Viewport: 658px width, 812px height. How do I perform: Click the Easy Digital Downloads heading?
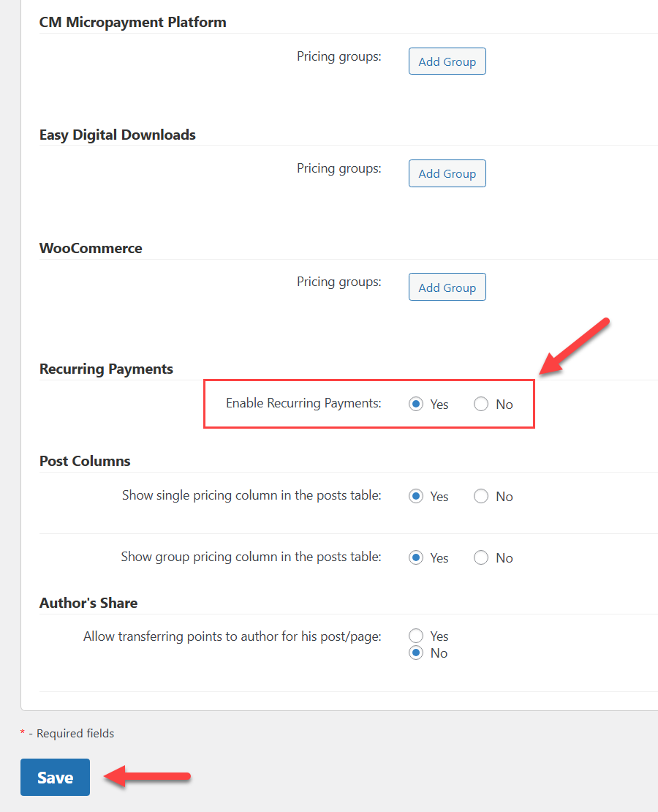click(117, 135)
